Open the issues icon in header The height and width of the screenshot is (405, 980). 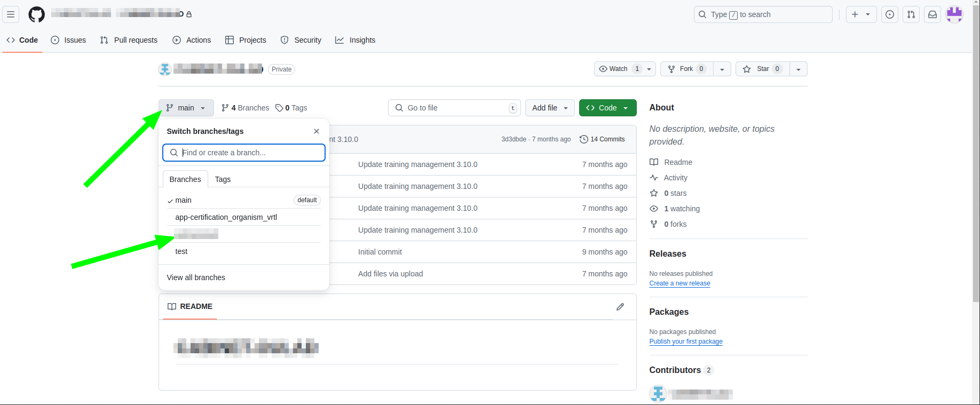click(x=890, y=14)
